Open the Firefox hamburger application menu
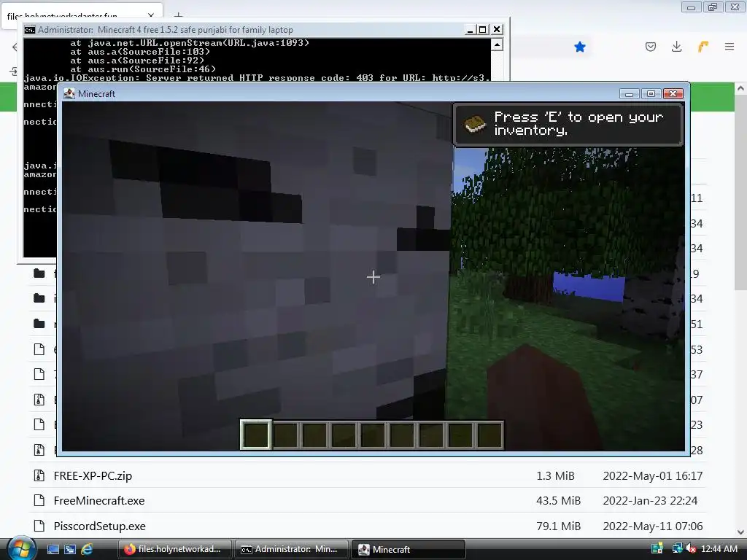The image size is (747, 560). pos(729,47)
